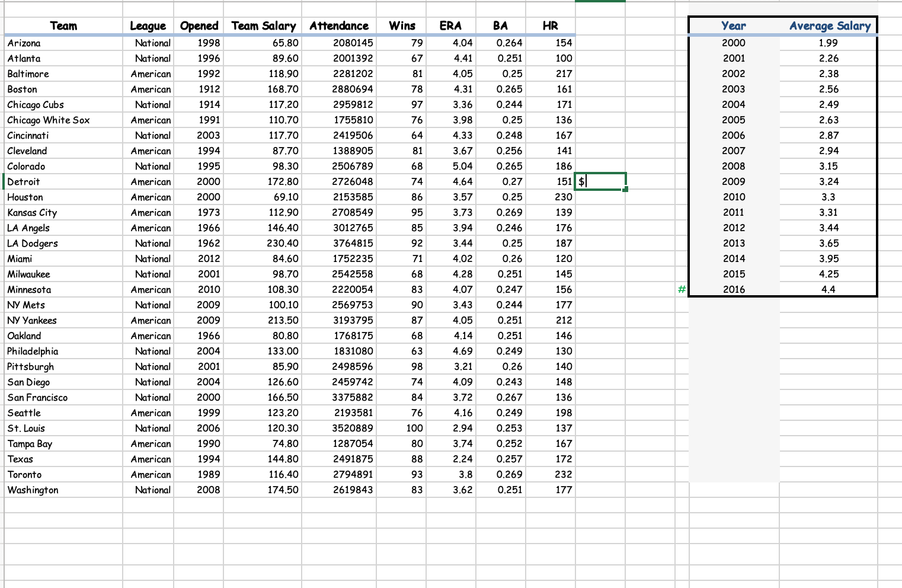Click inside the cell showing the typed $ sign
Image resolution: width=902 pixels, height=588 pixels.
[599, 181]
